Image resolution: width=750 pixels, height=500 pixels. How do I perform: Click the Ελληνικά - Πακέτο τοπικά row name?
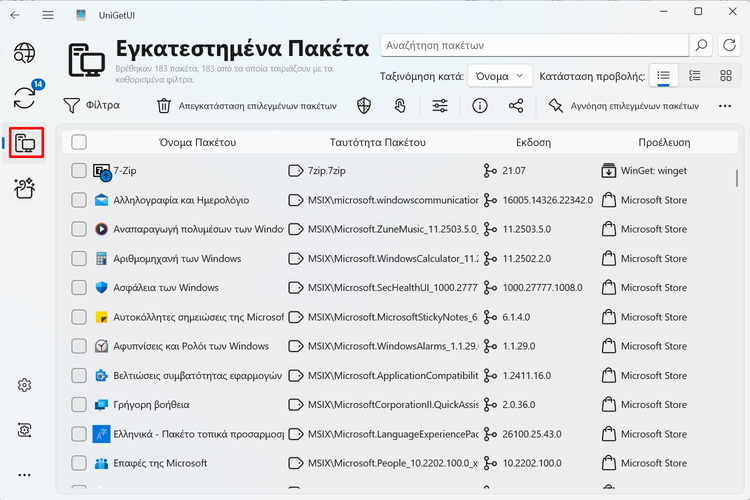199,434
